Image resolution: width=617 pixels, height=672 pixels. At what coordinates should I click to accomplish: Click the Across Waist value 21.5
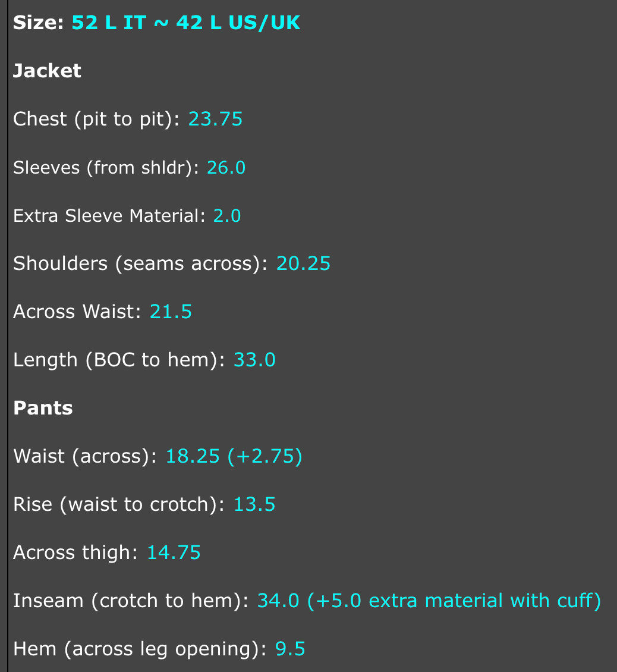click(x=171, y=312)
